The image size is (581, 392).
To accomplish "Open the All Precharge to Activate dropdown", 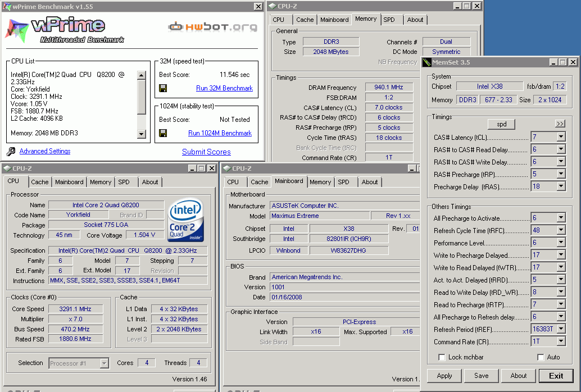I will pos(561,218).
